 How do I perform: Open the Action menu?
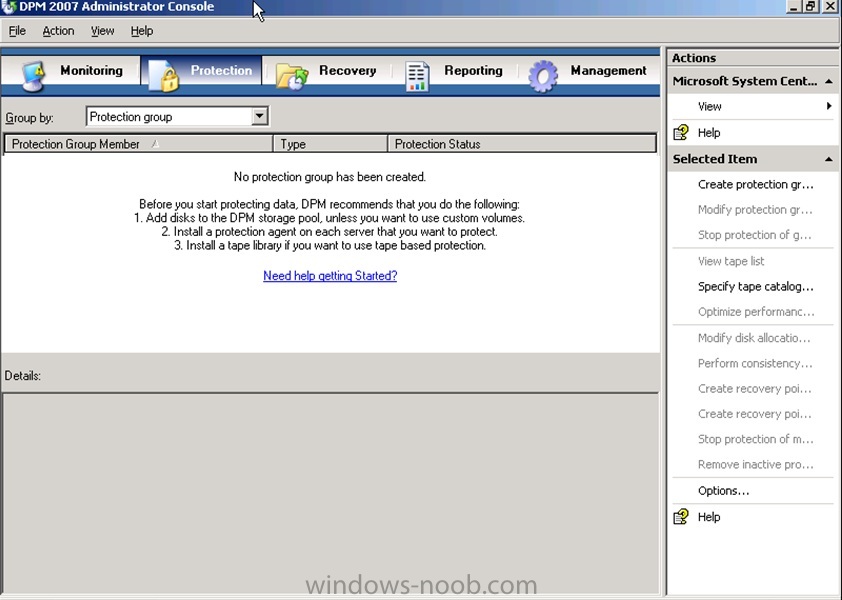click(58, 31)
